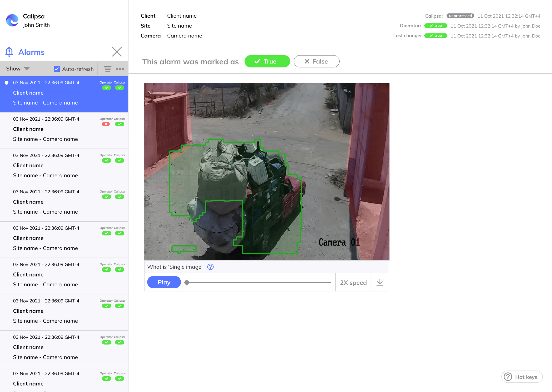Viewport: 552px width, 392px height.
Task: Close the Alarms panel with X icon
Action: (117, 52)
